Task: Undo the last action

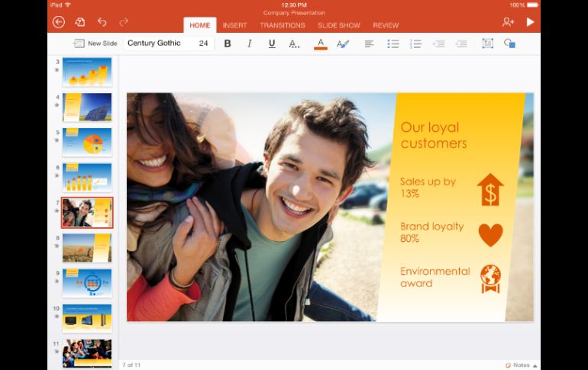Action: (x=102, y=22)
